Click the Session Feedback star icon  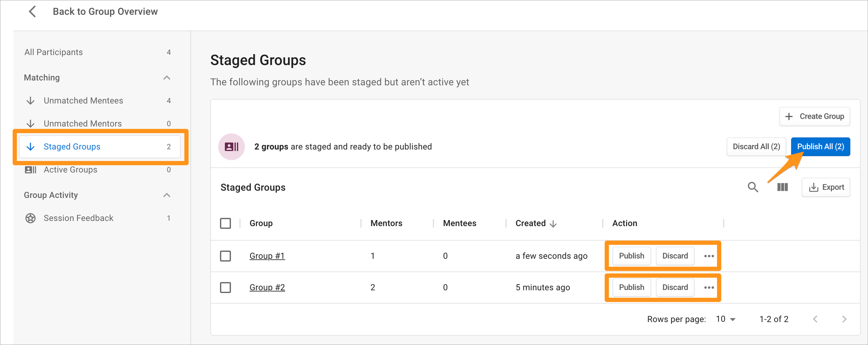click(x=30, y=218)
